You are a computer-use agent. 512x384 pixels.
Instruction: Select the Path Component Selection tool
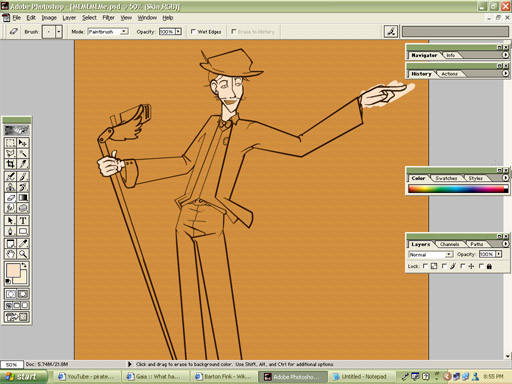pos(10,221)
